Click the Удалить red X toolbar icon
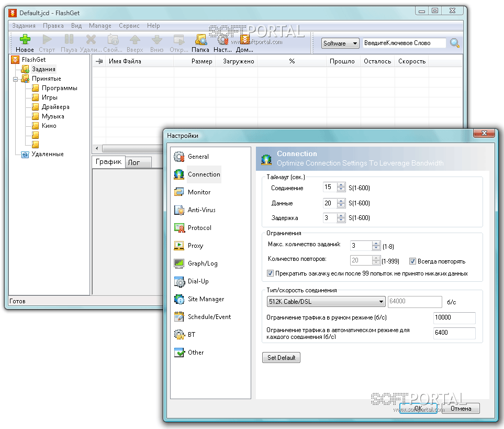This screenshot has width=504, height=429. [91, 39]
